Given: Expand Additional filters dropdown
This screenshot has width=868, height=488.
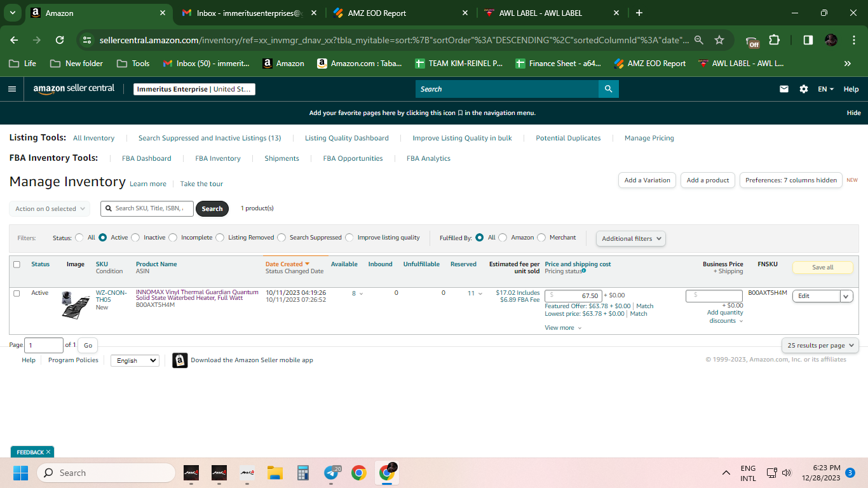Looking at the screenshot, I should tap(631, 238).
